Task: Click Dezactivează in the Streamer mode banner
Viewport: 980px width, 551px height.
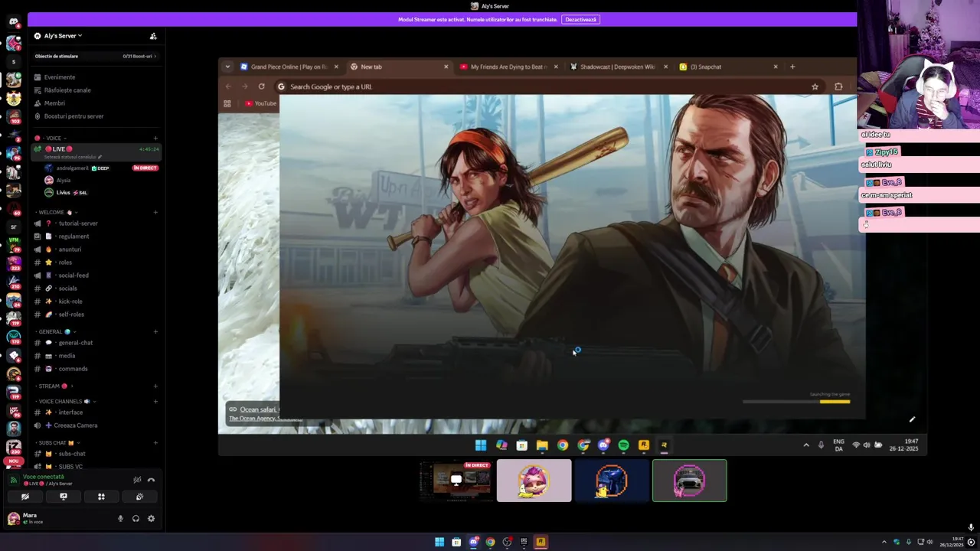Action: (x=580, y=19)
